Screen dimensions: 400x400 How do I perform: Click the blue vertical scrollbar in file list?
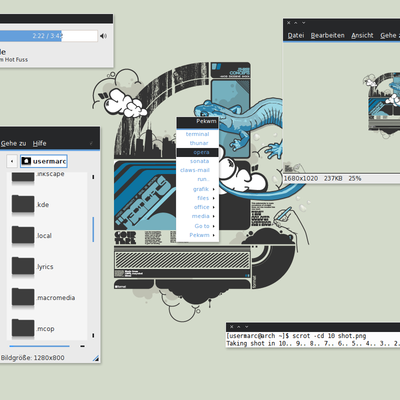tap(93, 229)
